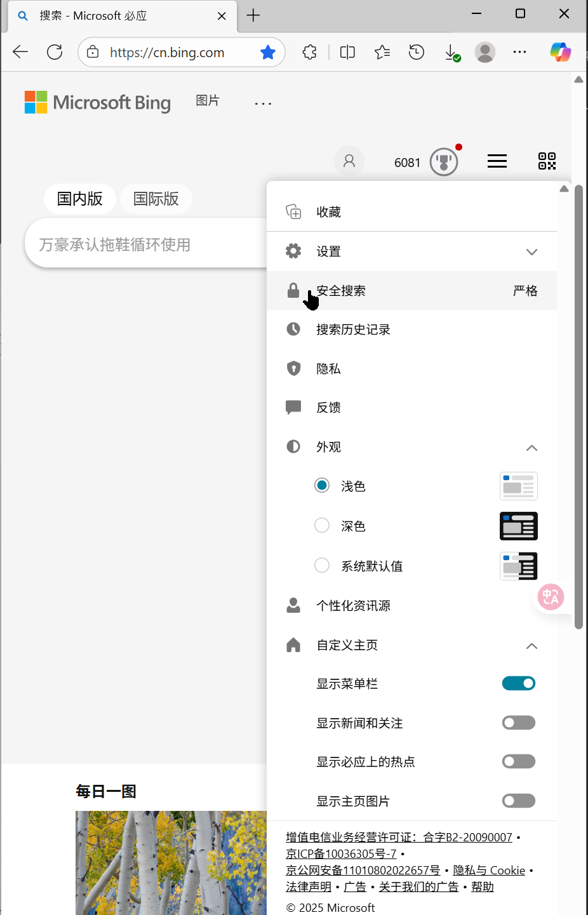Expand the 设置 menu item

[532, 251]
